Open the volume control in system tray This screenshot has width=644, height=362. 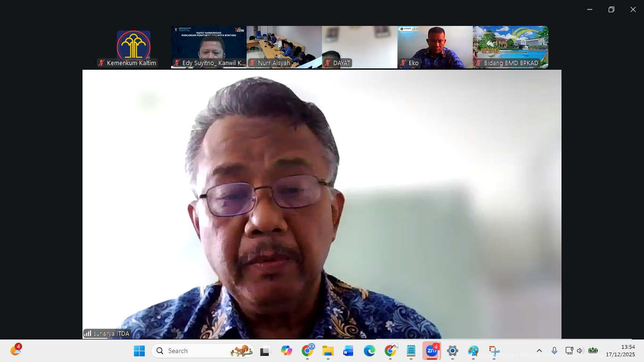point(580,351)
